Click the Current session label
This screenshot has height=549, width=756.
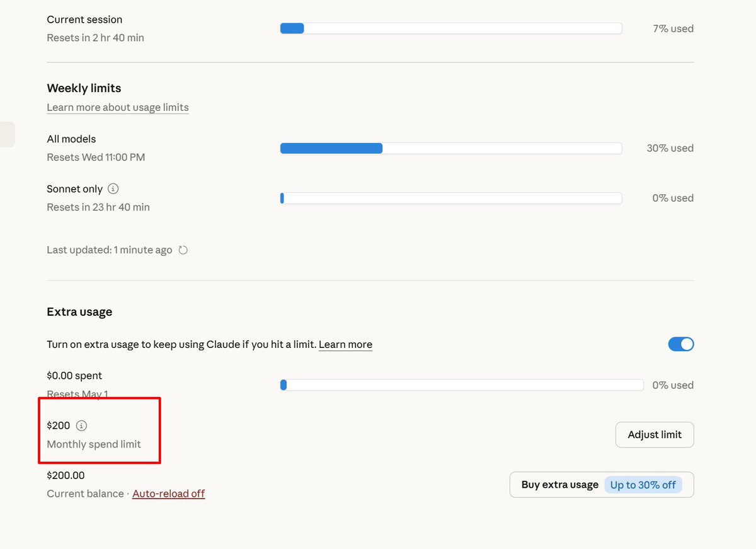pyautogui.click(x=84, y=20)
